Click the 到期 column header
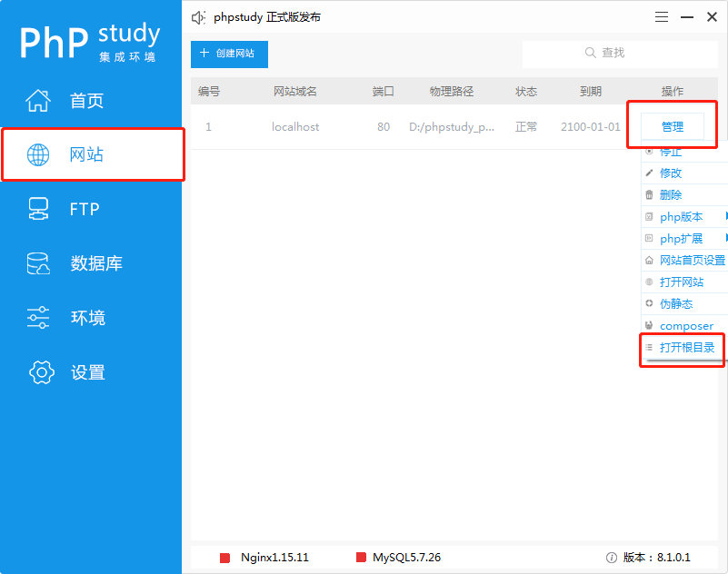The width and height of the screenshot is (728, 574). [591, 92]
